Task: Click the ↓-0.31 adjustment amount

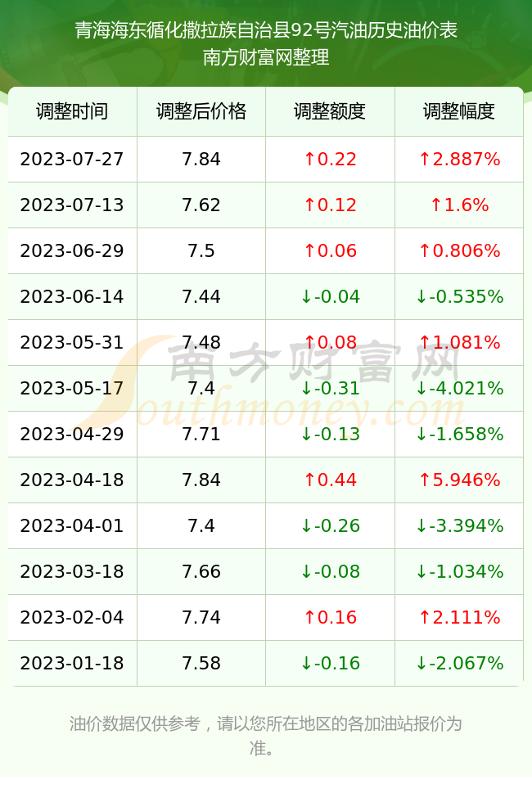Action: (x=330, y=388)
